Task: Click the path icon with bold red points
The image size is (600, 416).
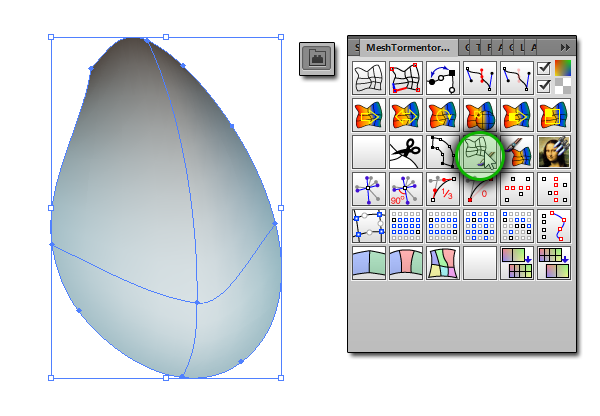Action: [480, 78]
